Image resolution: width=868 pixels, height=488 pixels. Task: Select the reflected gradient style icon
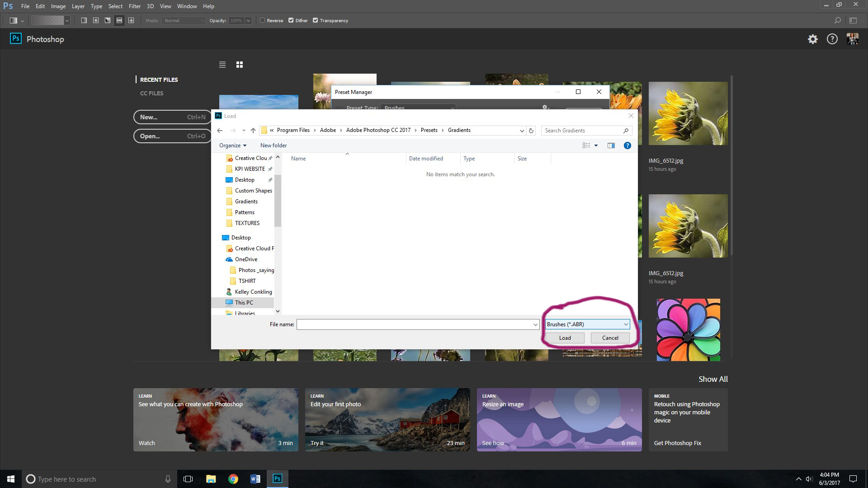pos(119,20)
